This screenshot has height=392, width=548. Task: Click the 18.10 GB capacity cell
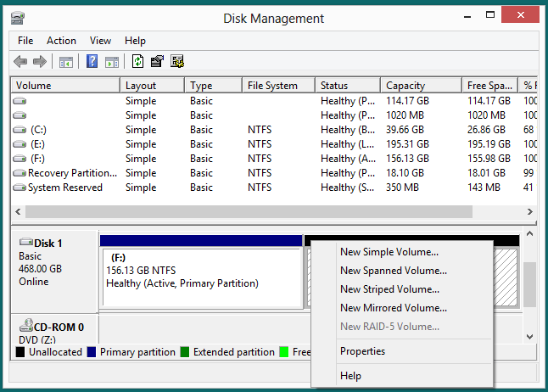pos(405,173)
